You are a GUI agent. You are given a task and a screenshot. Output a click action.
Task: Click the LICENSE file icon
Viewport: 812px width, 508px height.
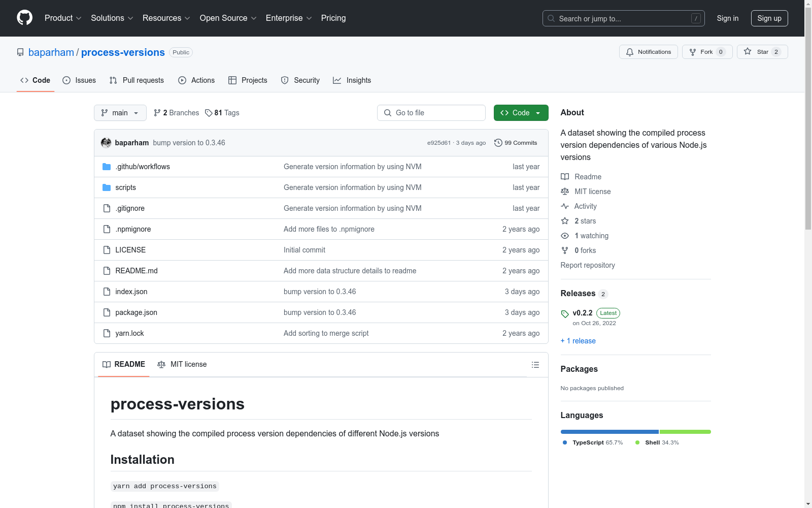tap(107, 250)
